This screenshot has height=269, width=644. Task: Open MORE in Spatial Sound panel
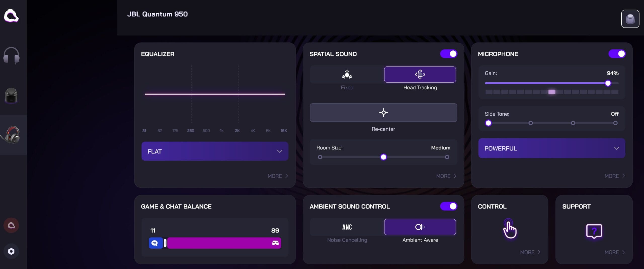coord(446,176)
